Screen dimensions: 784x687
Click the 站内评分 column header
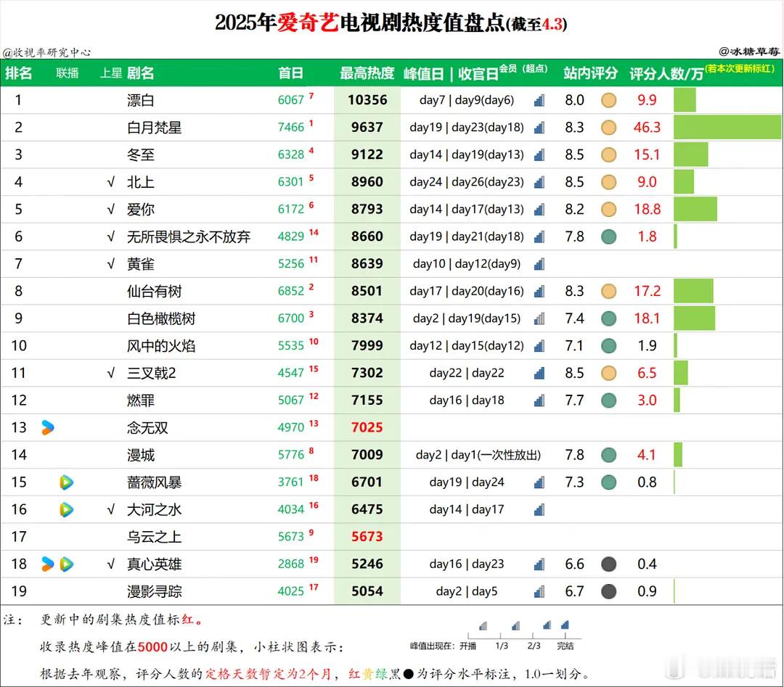tap(590, 73)
